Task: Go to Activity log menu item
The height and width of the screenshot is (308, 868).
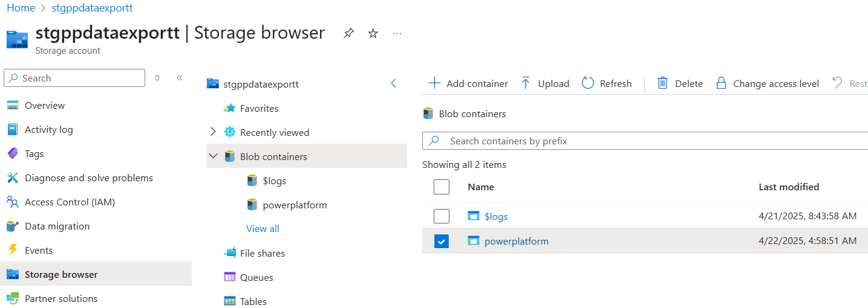Action: tap(48, 129)
